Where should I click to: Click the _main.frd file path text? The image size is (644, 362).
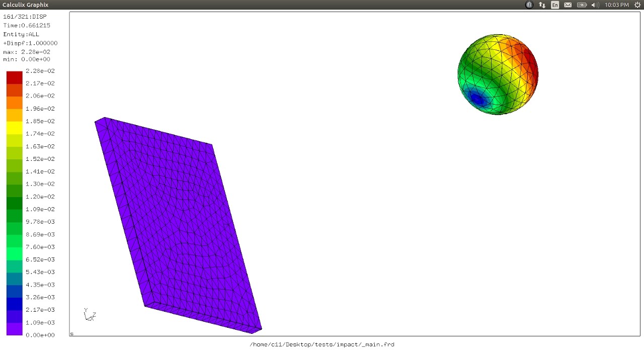[322, 344]
